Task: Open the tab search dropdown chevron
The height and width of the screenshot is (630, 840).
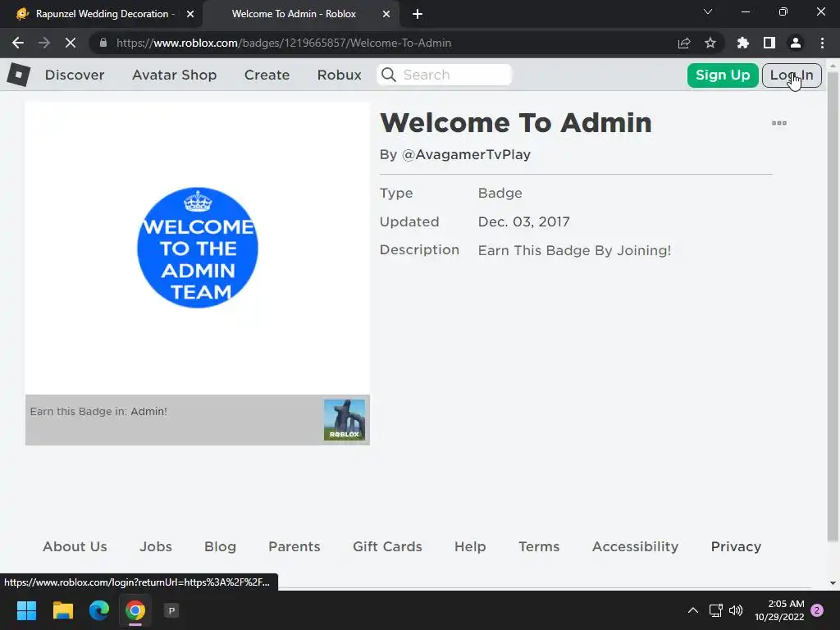Action: [708, 11]
